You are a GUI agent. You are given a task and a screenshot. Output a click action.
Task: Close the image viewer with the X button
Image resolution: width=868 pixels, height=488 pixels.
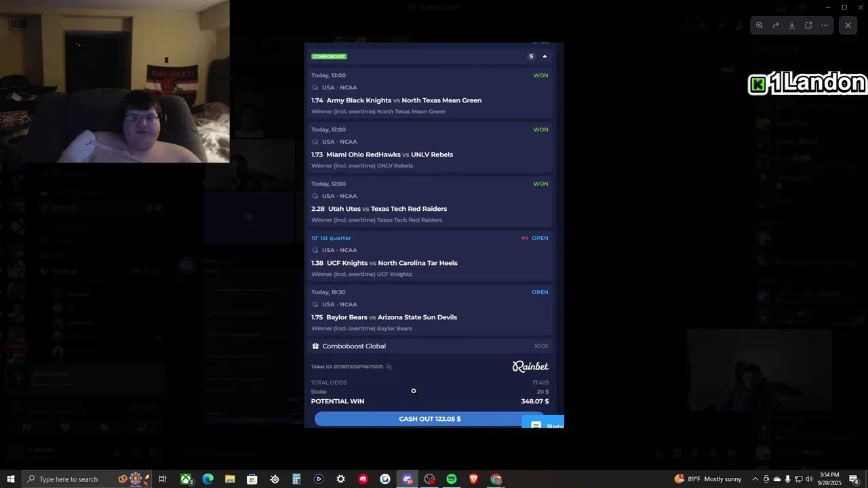848,25
